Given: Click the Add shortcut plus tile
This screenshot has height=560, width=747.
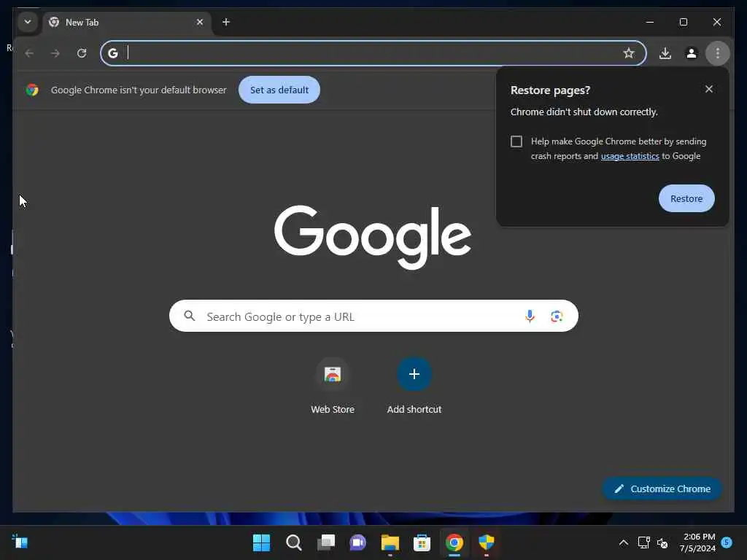Looking at the screenshot, I should 414,374.
